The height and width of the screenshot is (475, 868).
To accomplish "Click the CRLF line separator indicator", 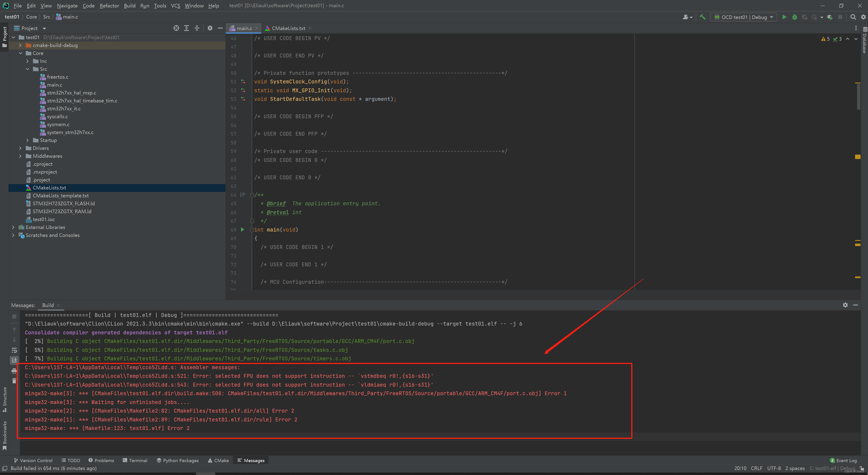I will click(x=757, y=468).
